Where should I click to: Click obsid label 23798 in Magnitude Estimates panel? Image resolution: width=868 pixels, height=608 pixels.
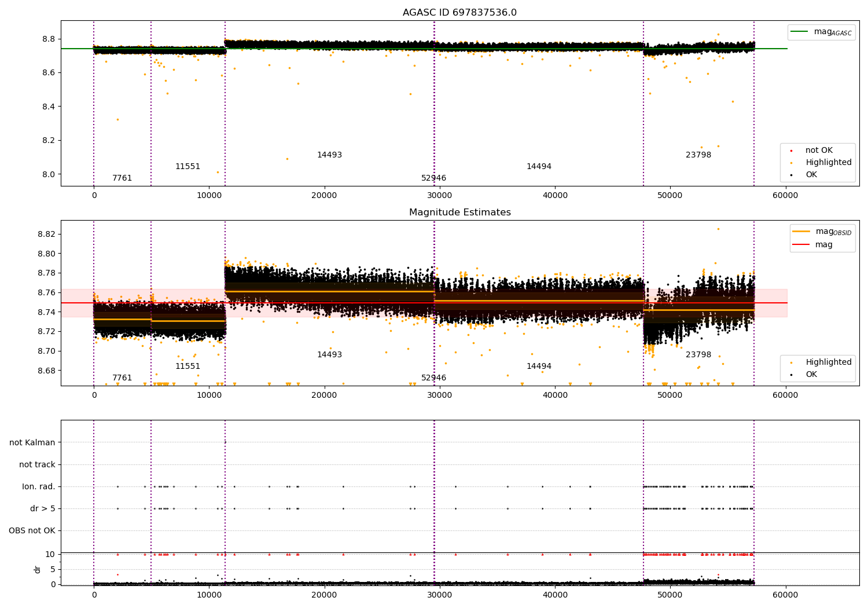coord(698,355)
